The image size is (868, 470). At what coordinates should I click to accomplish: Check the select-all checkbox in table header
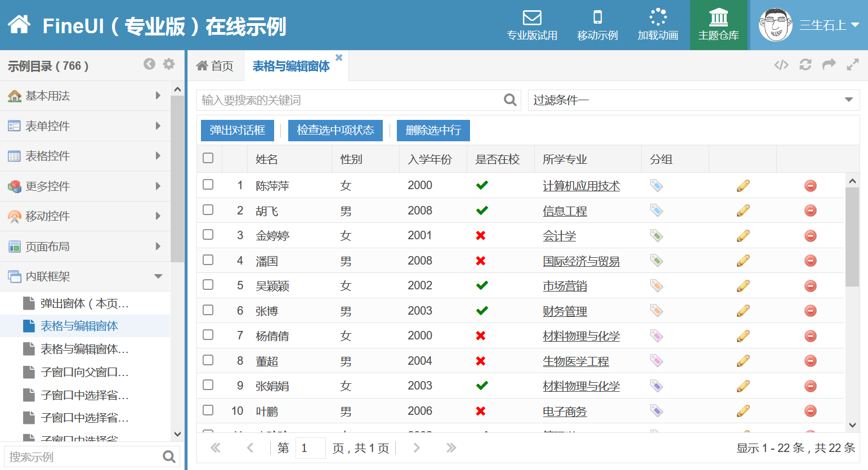208,158
